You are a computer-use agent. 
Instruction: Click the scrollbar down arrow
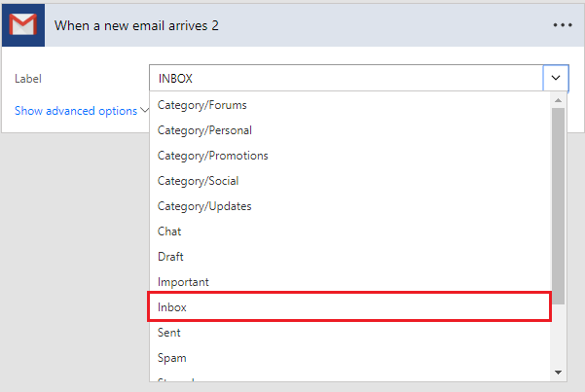(559, 372)
